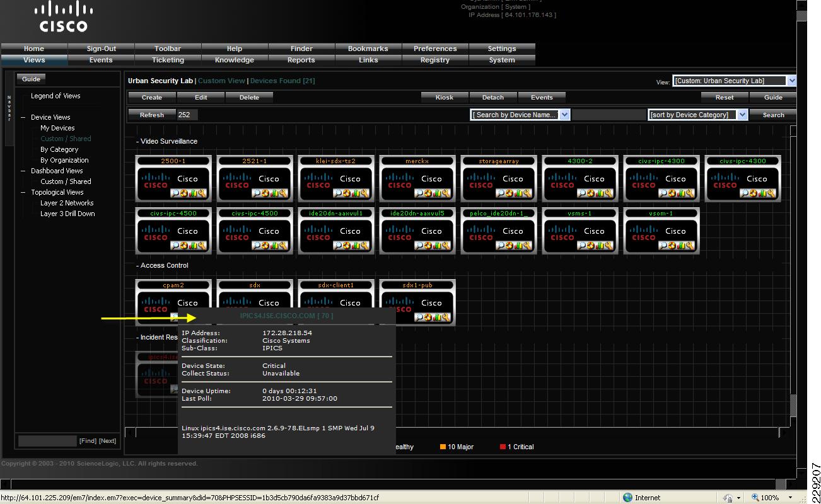Open magnifier icon on storagearray card
The width and height of the screenshot is (821, 504).
click(x=501, y=193)
